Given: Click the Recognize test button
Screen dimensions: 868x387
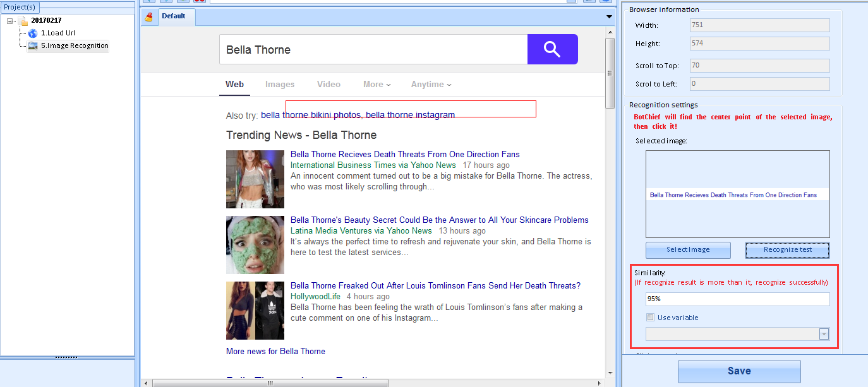Looking at the screenshot, I should click(x=787, y=250).
